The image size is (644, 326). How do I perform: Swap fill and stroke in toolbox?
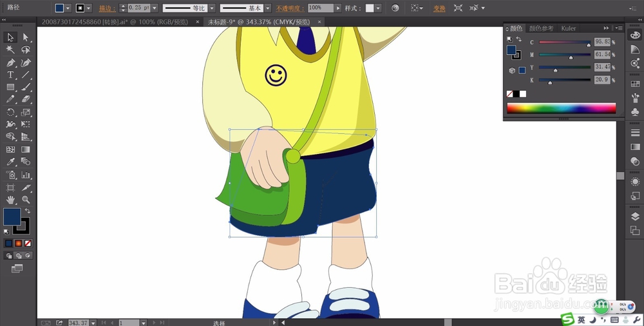(28, 211)
